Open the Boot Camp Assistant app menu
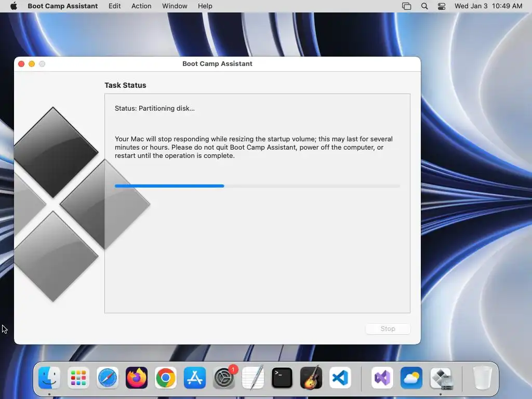The image size is (532, 399). (x=62, y=6)
